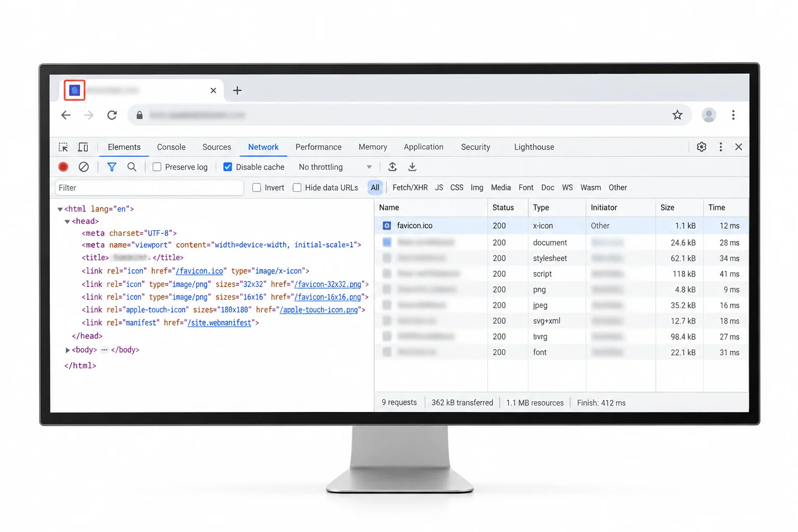Click the browser forward arrow
The width and height of the screenshot is (798, 532).
pyautogui.click(x=89, y=115)
